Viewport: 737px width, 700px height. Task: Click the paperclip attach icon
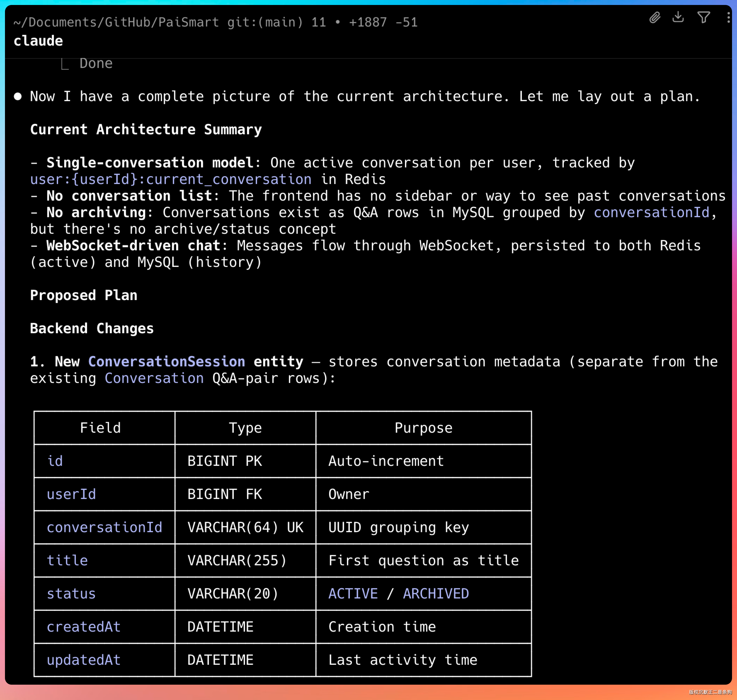pos(655,18)
